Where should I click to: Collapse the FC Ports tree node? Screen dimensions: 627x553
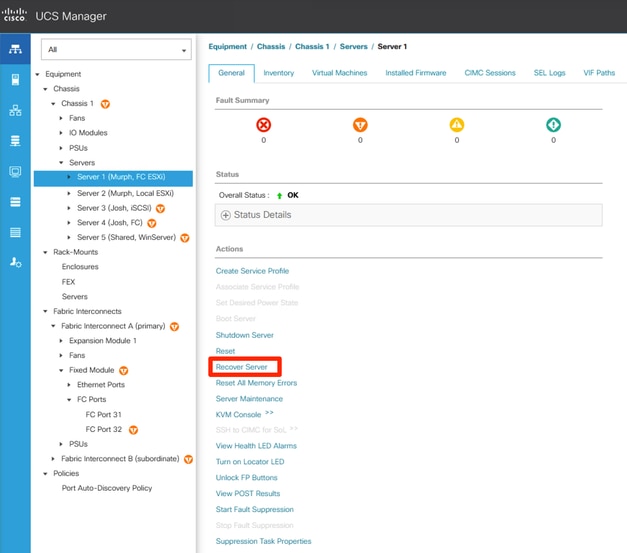click(x=69, y=399)
